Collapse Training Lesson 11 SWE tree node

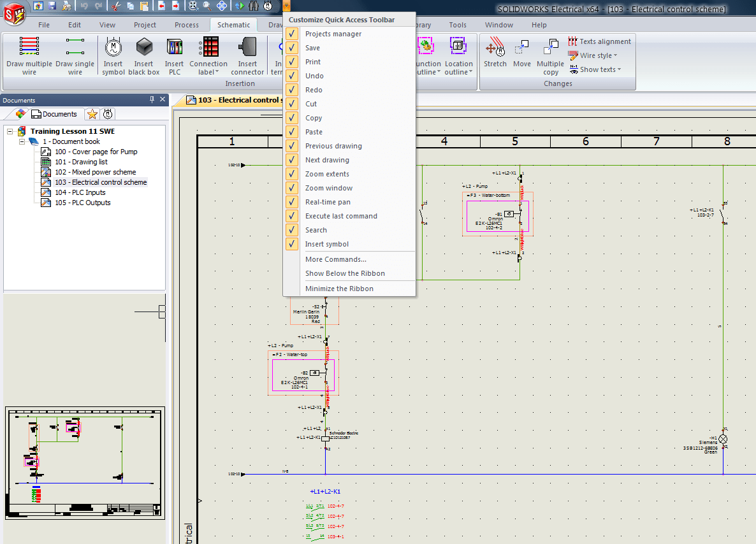pyautogui.click(x=10, y=131)
